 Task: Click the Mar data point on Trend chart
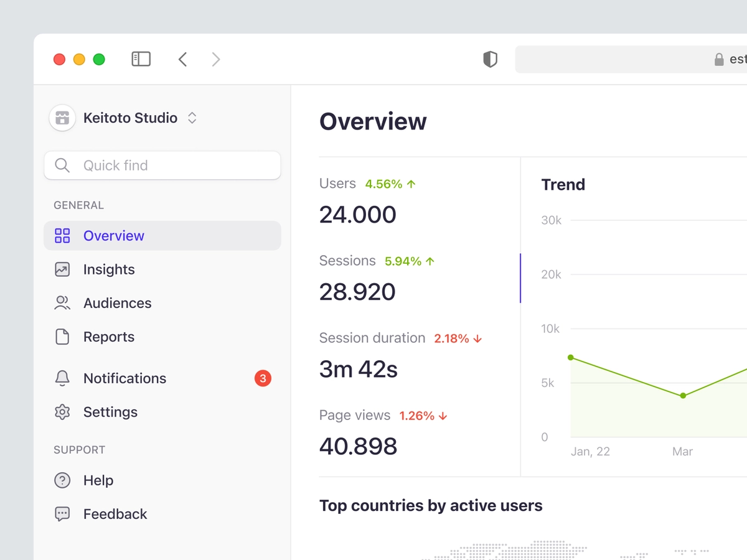click(x=683, y=396)
